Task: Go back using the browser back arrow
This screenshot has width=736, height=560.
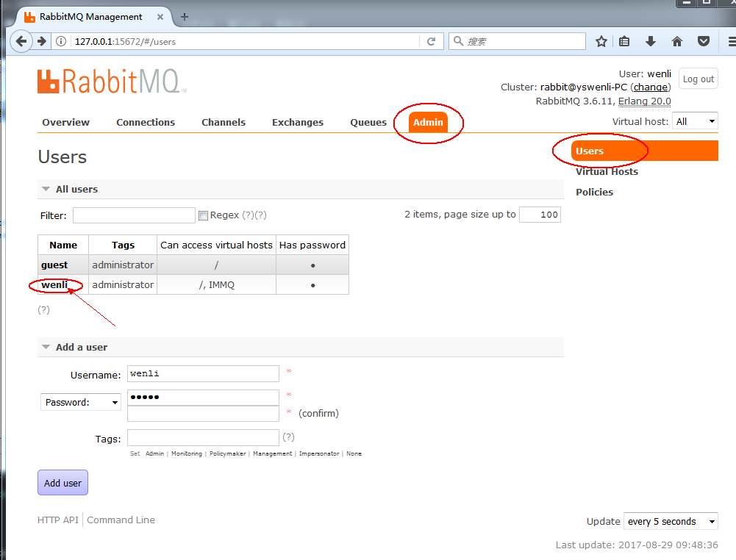Action: pos(21,41)
